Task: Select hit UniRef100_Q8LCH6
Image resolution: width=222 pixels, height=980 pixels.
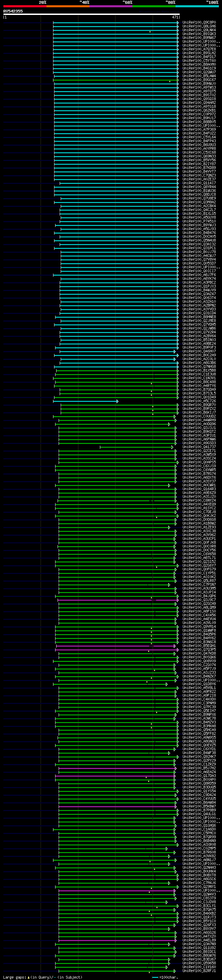Action: pyautogui.click(x=199, y=26)
